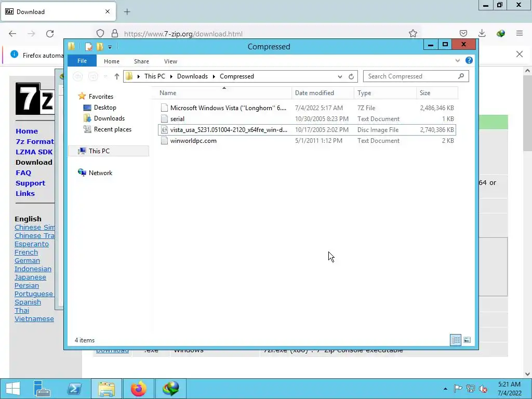Click Firefox URL address field
532x399 pixels.
pos(258,34)
